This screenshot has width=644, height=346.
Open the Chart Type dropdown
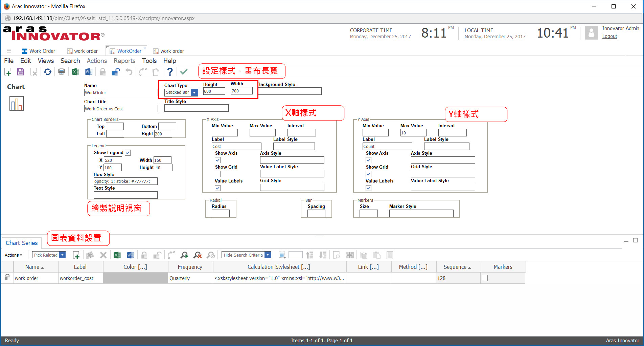click(x=194, y=92)
